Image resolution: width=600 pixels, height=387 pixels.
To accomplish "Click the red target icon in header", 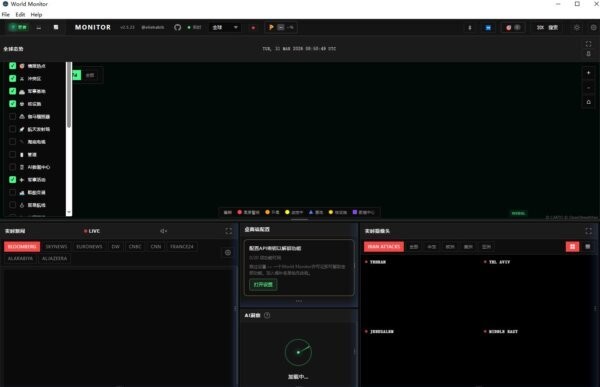I will pos(509,28).
